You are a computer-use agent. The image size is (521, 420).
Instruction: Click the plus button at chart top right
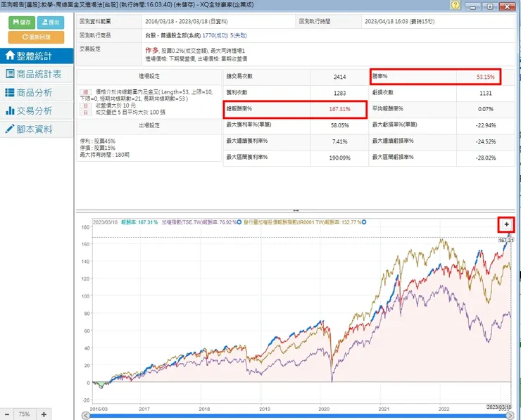pos(506,224)
